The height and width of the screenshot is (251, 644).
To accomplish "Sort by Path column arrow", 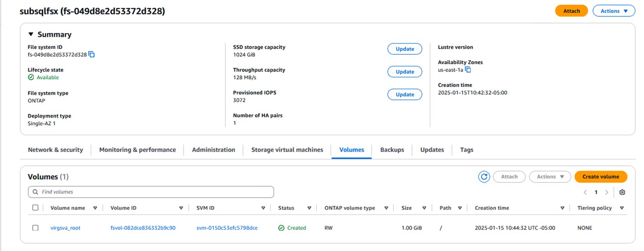I will (x=460, y=208).
